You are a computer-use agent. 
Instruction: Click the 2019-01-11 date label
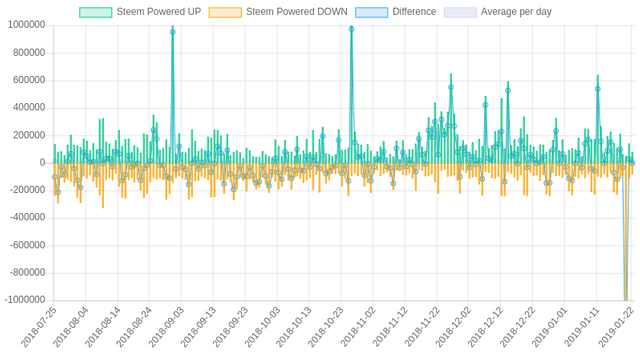pyautogui.click(x=581, y=327)
